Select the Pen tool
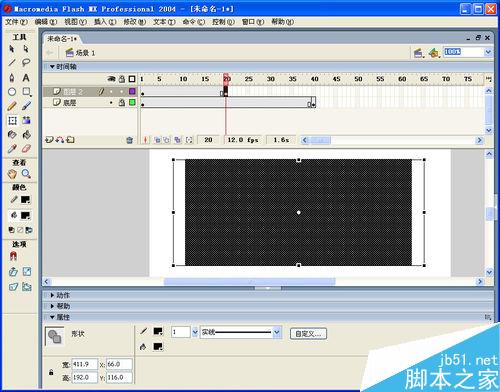 (12, 78)
